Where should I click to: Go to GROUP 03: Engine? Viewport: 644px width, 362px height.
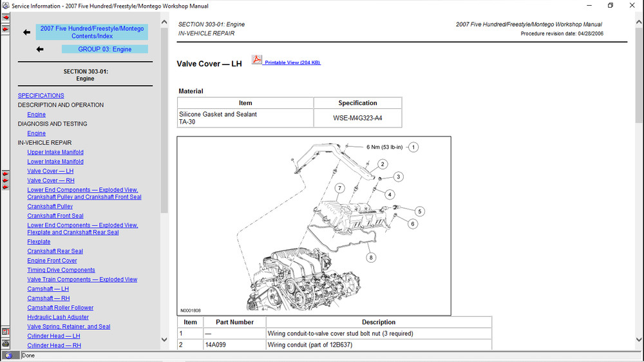(105, 50)
